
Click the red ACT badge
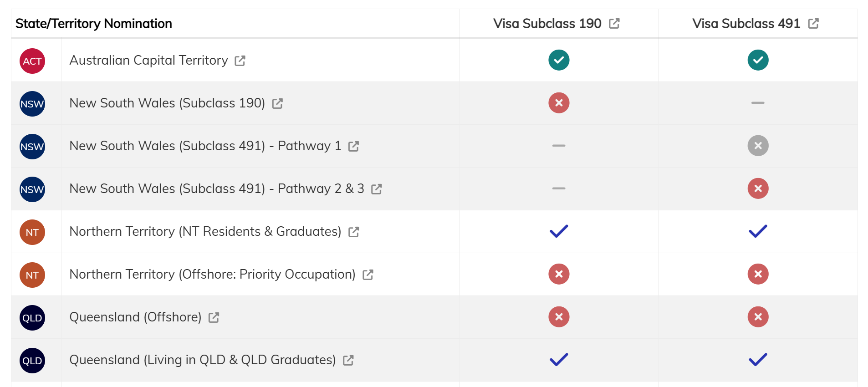pyautogui.click(x=32, y=61)
